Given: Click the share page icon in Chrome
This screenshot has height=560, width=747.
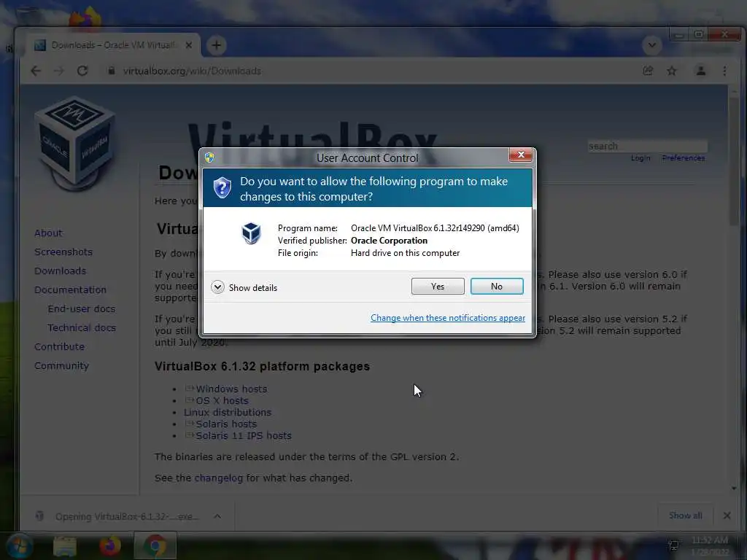Looking at the screenshot, I should pos(648,71).
